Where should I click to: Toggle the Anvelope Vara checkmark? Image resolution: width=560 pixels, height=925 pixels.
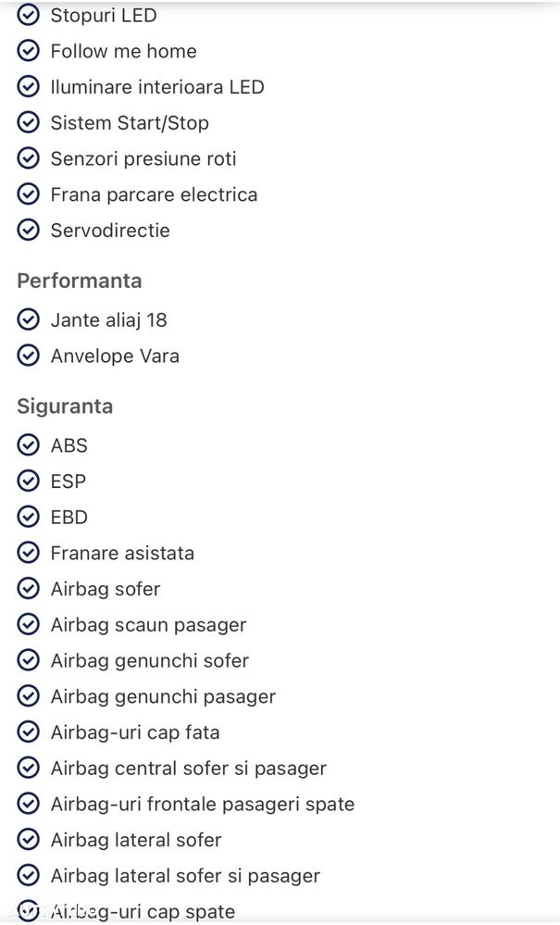(x=28, y=356)
